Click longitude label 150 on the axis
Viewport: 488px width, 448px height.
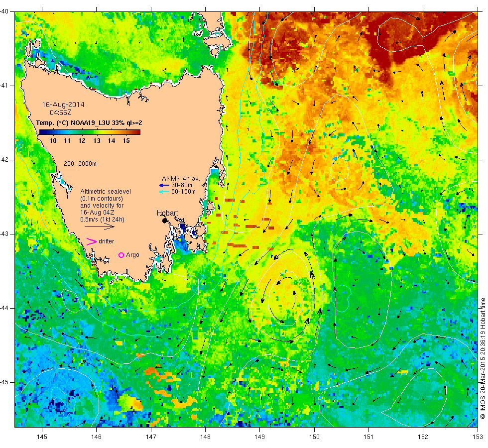pyautogui.click(x=314, y=437)
